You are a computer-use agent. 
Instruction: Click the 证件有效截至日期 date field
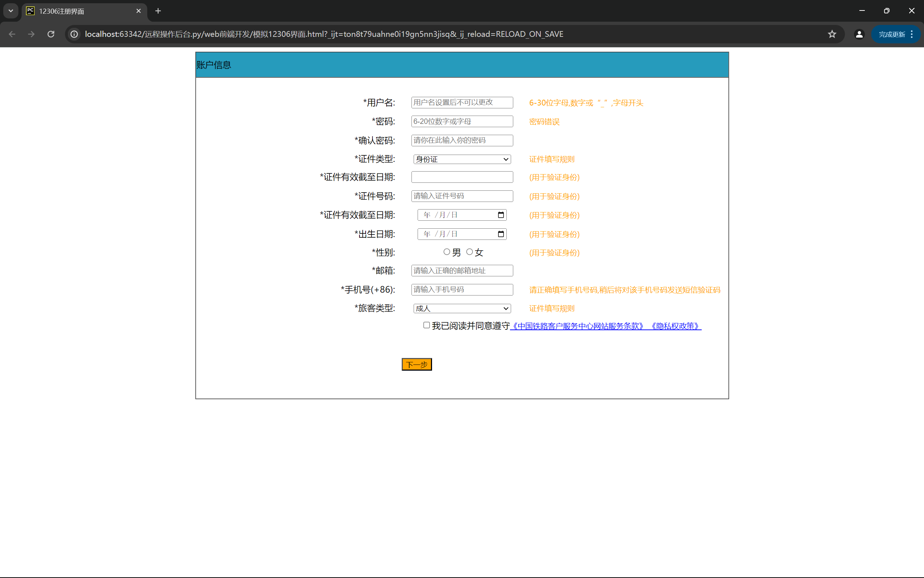pyautogui.click(x=462, y=215)
